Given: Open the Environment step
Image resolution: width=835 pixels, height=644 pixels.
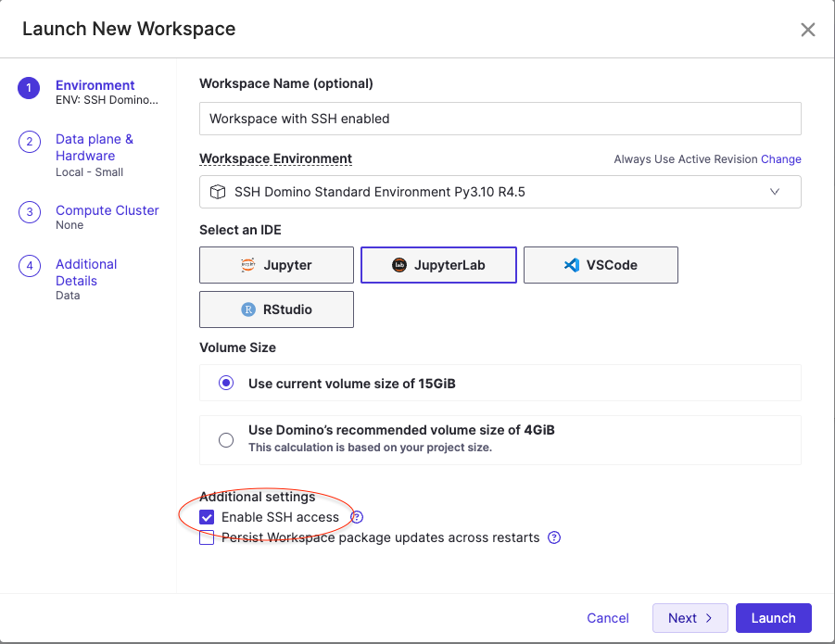Looking at the screenshot, I should click(x=95, y=85).
